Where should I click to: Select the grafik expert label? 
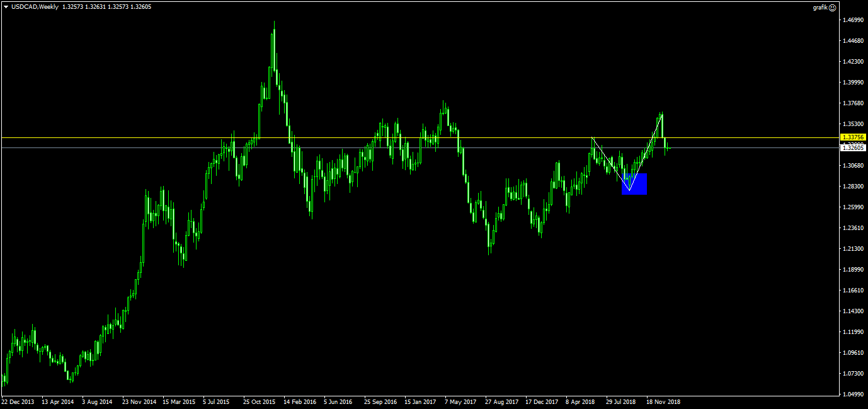pyautogui.click(x=820, y=8)
